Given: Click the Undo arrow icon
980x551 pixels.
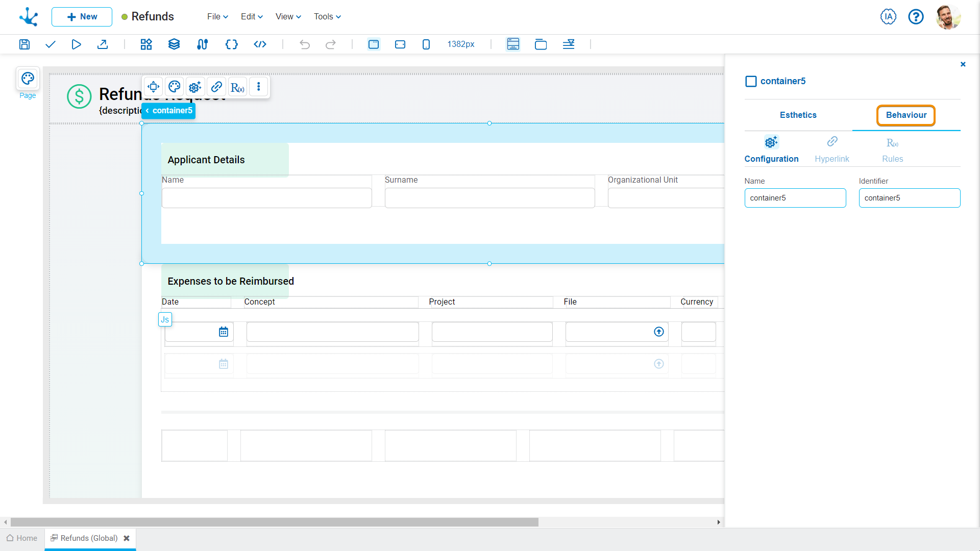Looking at the screenshot, I should 305,44.
